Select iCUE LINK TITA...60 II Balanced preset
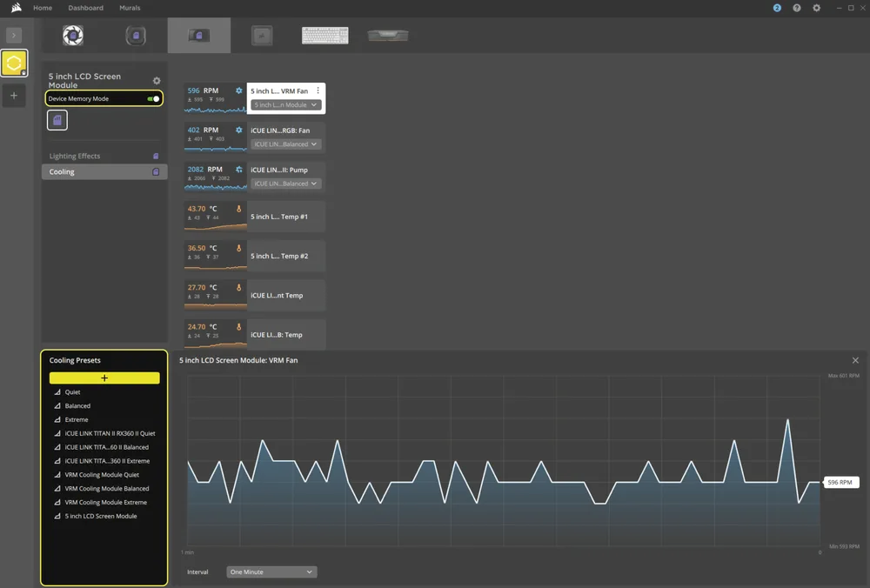Image resolution: width=870 pixels, height=588 pixels. tap(104, 447)
